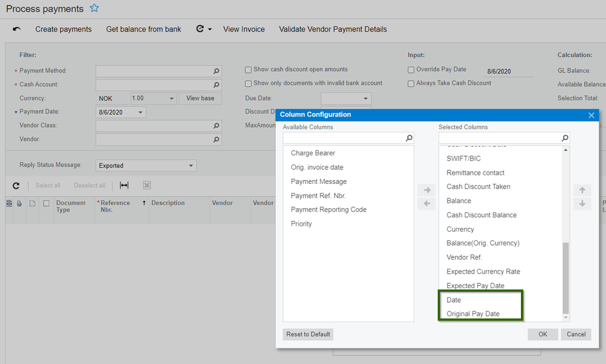Open the Reply Status Message dropdown
This screenshot has height=364, width=606.
(192, 165)
